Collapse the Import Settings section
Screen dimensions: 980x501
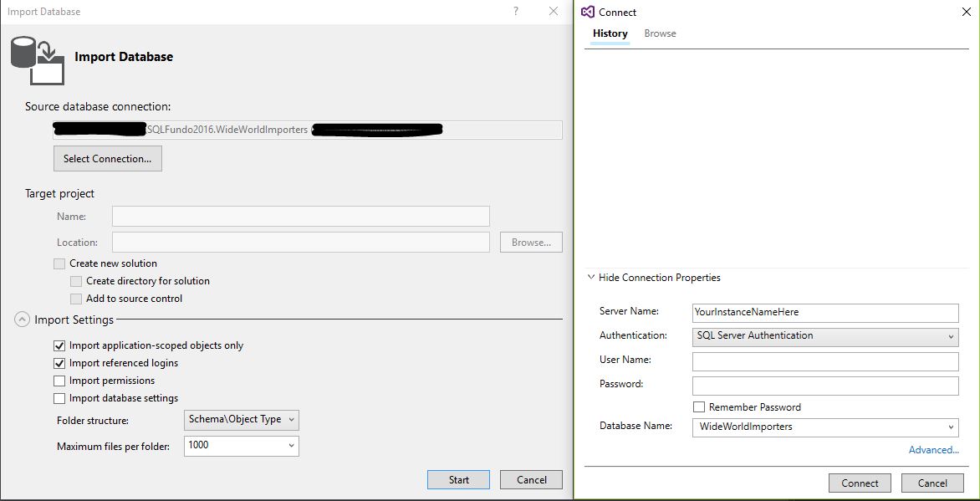(22, 320)
